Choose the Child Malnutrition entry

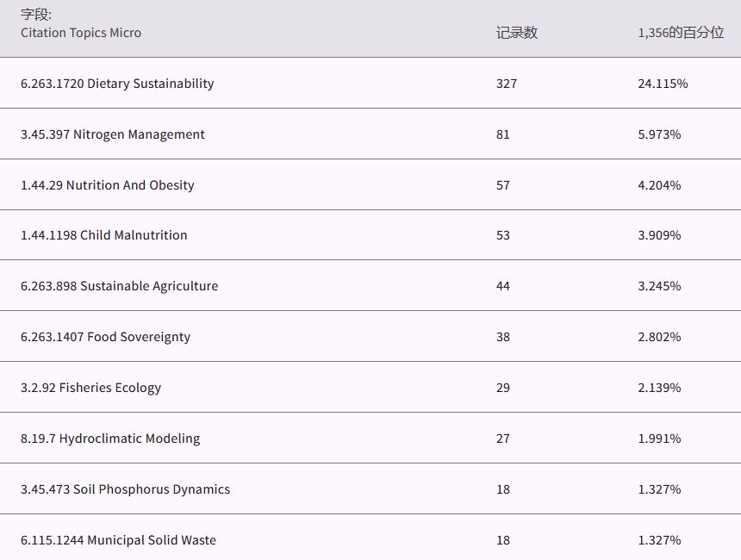coord(103,235)
